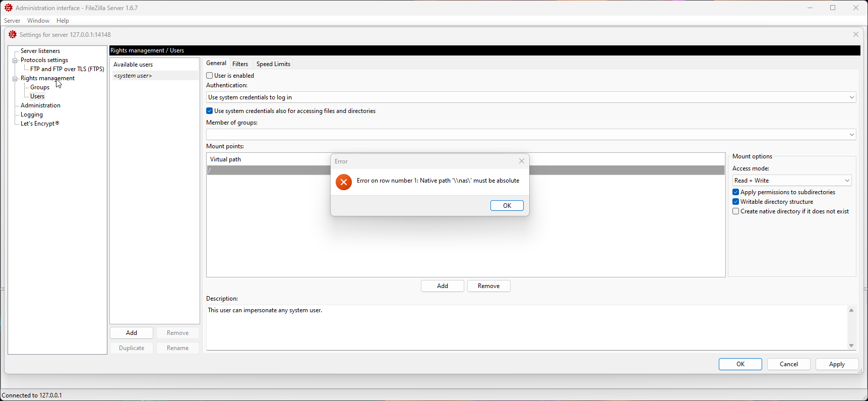
Task: Click 'Connected to 127.0.0.1' status text
Action: click(32, 395)
